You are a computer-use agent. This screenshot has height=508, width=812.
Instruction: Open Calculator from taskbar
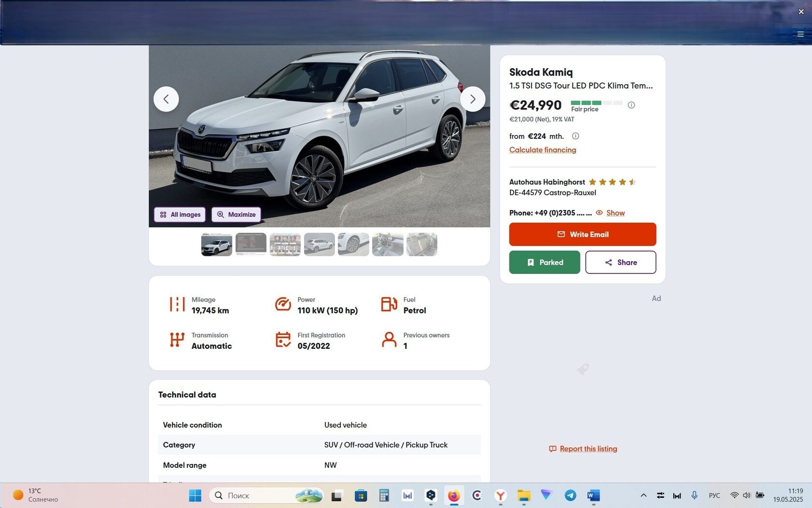[x=384, y=495]
